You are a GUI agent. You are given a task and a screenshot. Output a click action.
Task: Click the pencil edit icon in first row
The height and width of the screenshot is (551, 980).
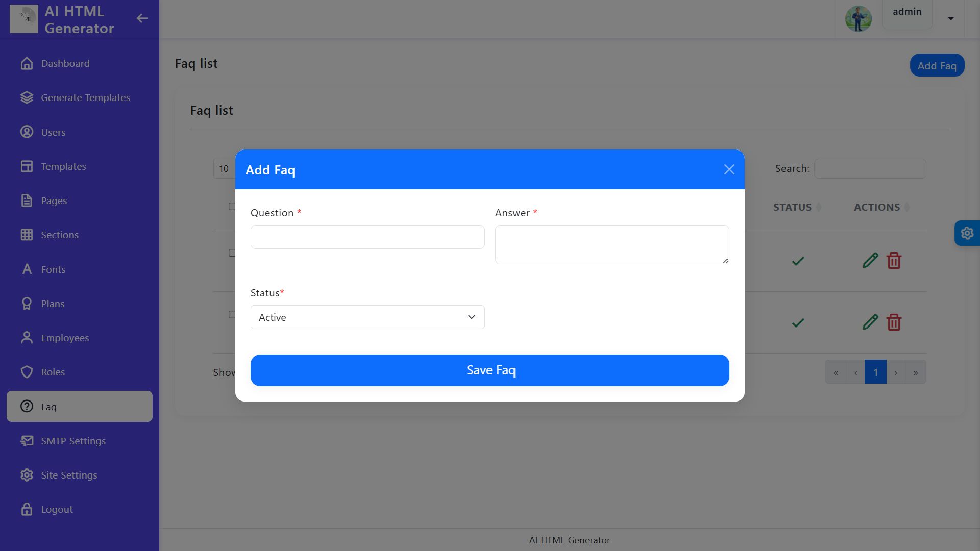[x=870, y=261]
